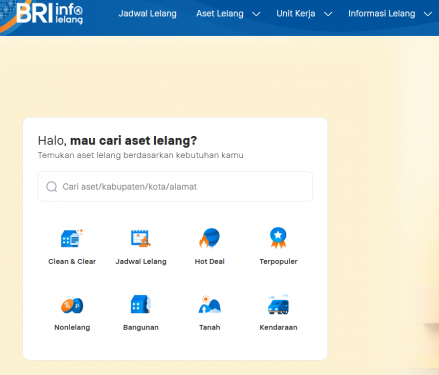Choose the Hot Deal balloon icon
This screenshot has height=375, width=439.
tap(209, 238)
